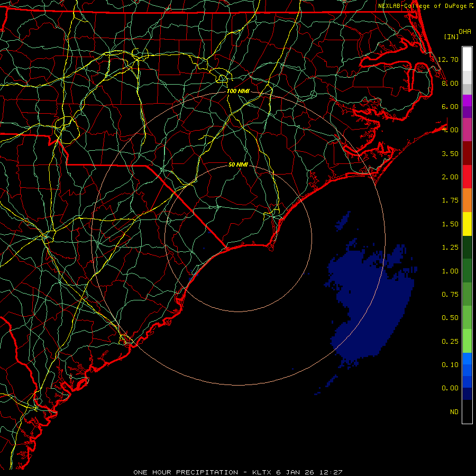The image size is (476, 476).
Task: Click the 2.00 legend value
Action: point(450,177)
